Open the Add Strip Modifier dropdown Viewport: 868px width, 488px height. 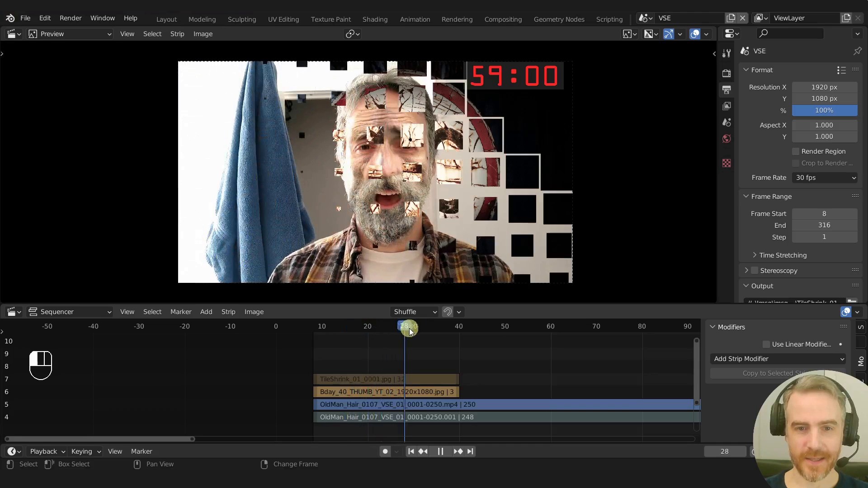point(778,359)
